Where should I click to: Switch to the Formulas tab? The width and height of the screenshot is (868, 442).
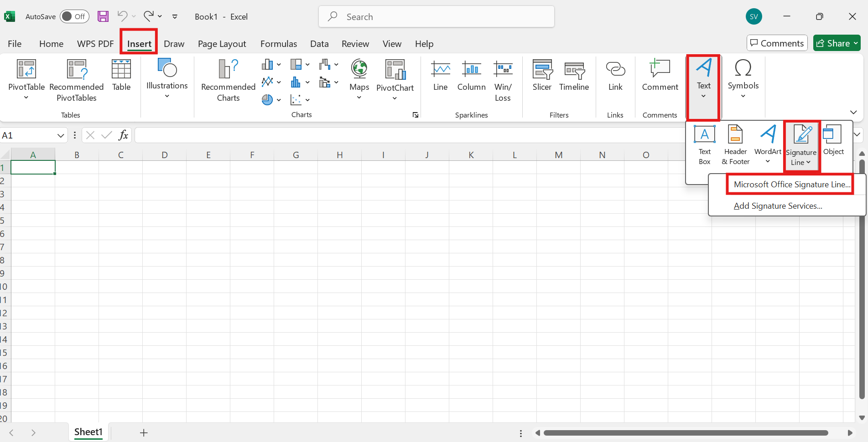pos(279,44)
